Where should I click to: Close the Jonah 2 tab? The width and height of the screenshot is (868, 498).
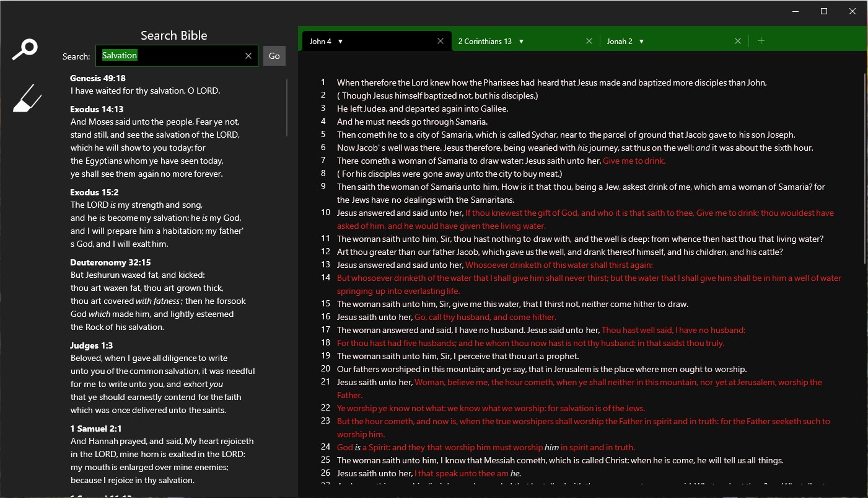737,40
